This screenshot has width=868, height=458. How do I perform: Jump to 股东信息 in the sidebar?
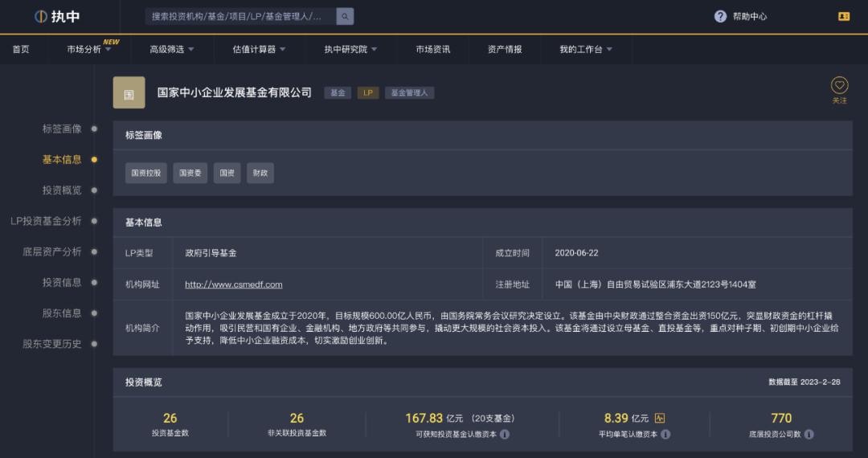point(62,313)
